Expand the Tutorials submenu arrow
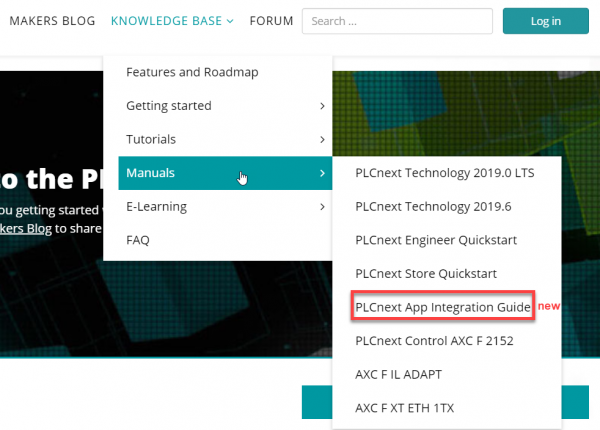 pyautogui.click(x=322, y=140)
